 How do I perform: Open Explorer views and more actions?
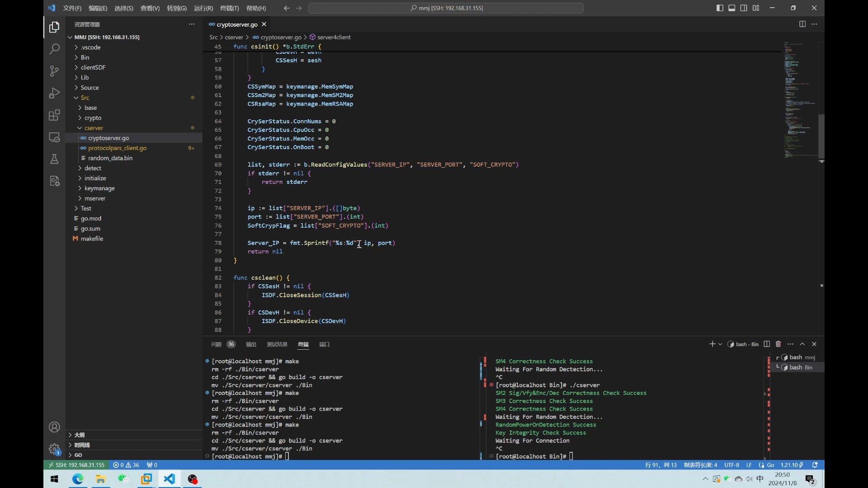192,24
